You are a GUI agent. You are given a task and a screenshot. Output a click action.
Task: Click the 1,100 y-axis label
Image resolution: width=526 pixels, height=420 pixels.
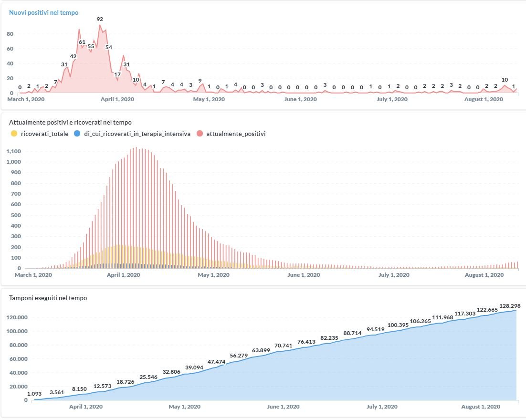click(x=12, y=151)
